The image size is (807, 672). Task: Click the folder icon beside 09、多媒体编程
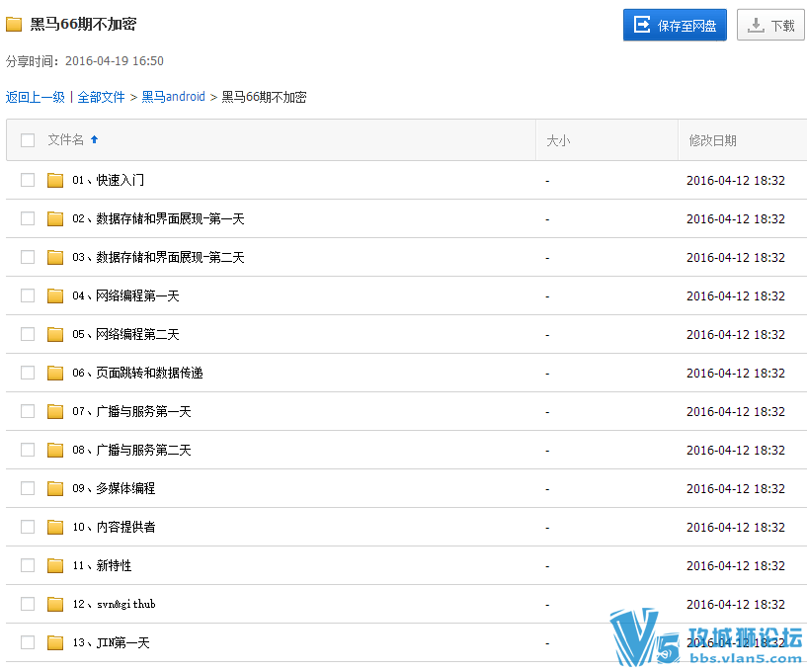pos(55,488)
